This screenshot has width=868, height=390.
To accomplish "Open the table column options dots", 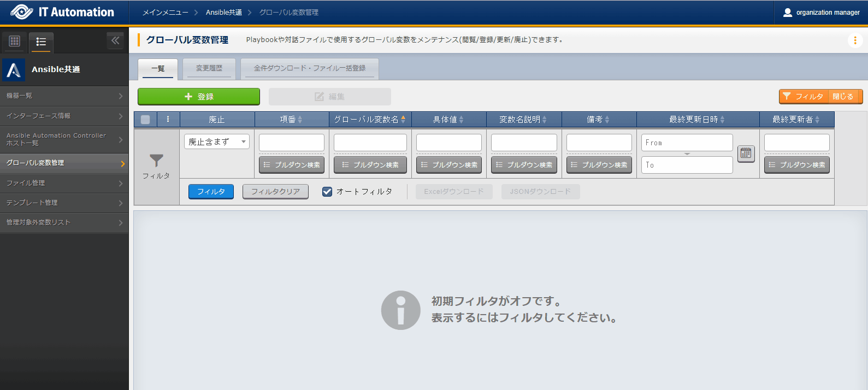I will (168, 119).
